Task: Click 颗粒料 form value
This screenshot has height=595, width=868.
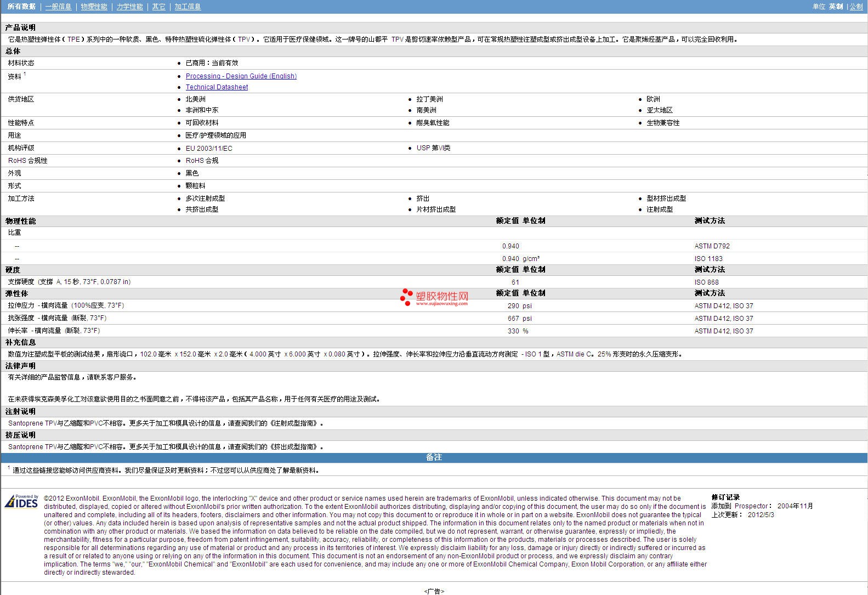Action: [195, 186]
